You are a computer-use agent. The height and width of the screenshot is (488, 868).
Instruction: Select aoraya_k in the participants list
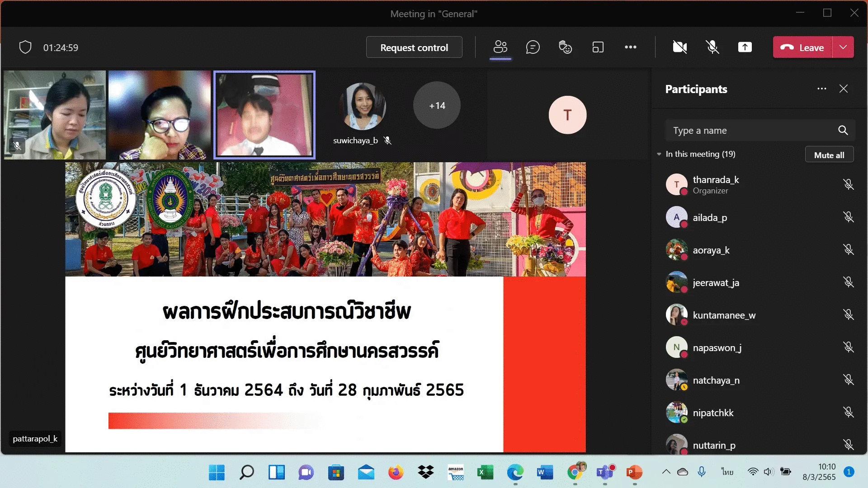pos(711,250)
